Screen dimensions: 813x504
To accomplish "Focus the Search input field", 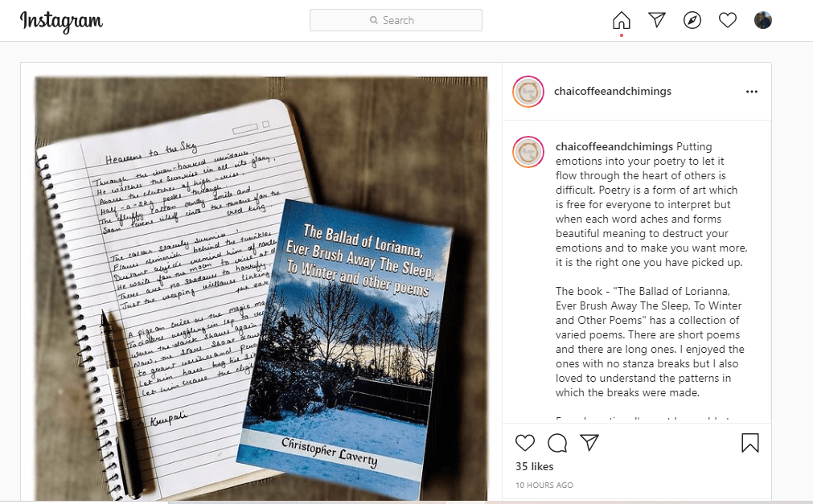I will 396,20.
